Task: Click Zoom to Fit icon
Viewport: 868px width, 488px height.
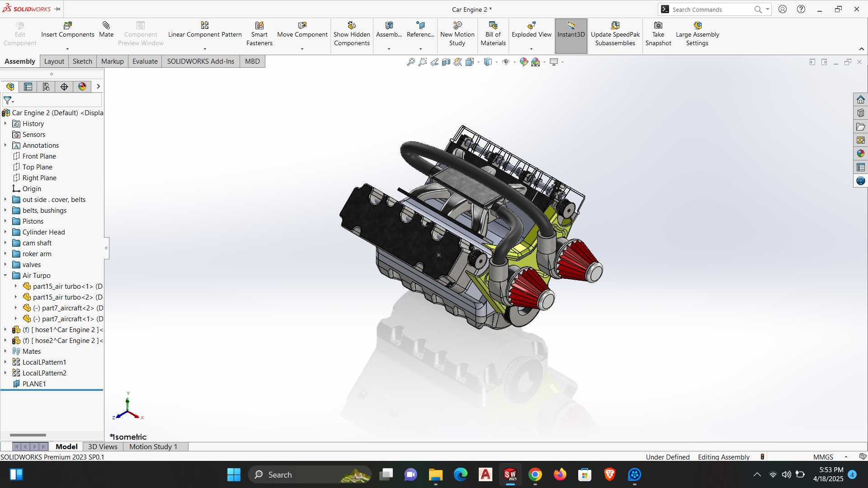Action: click(410, 62)
